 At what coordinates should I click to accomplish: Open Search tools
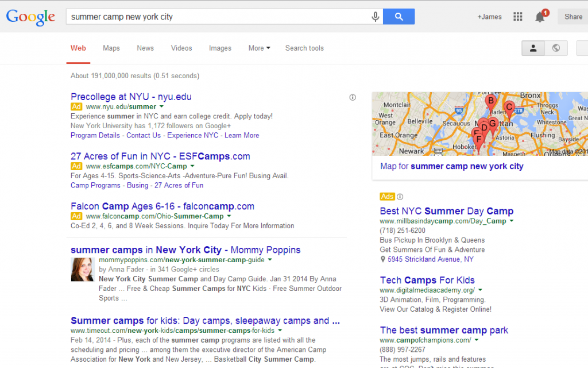point(304,48)
